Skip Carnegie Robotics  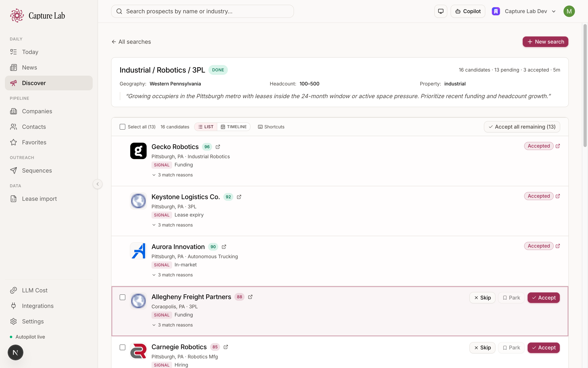point(482,348)
